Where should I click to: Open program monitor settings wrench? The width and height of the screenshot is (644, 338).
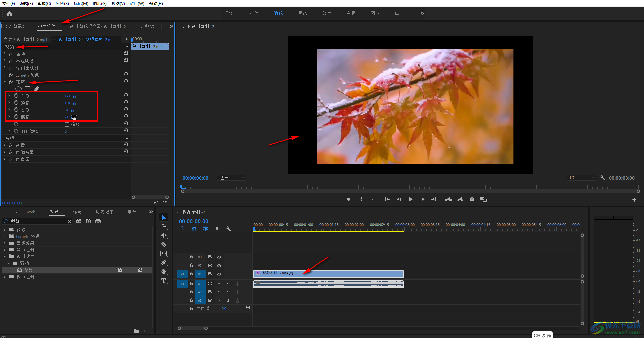[603, 178]
